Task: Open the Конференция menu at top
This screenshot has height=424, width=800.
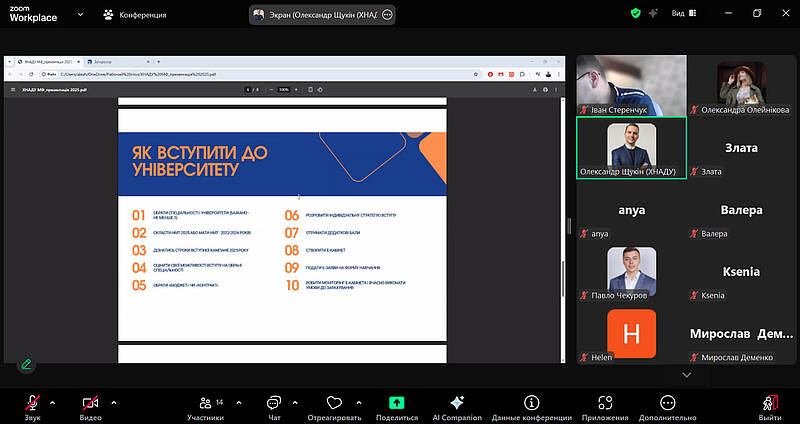Action: click(135, 15)
